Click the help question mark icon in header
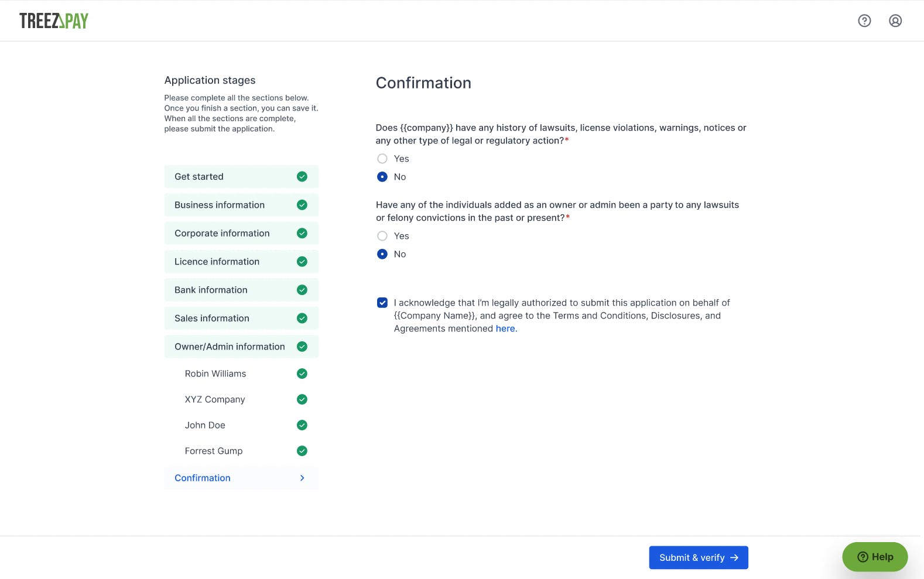 (x=864, y=21)
